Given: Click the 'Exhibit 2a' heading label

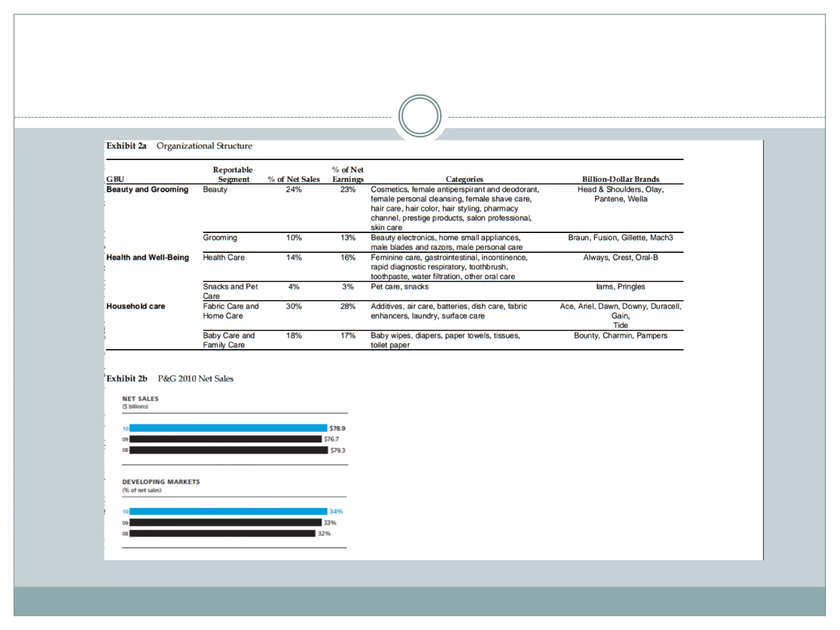Looking at the screenshot, I should (126, 146).
